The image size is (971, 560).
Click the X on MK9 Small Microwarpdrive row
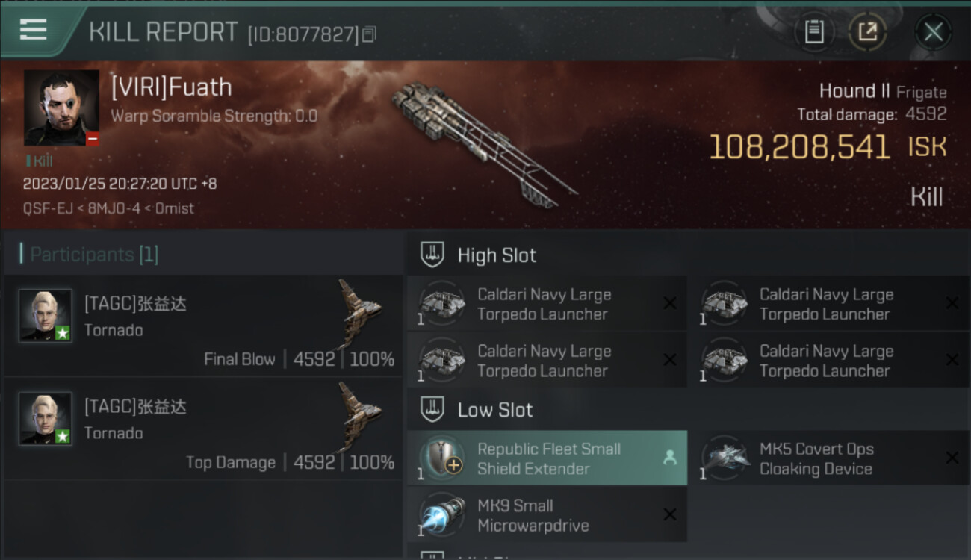(x=669, y=514)
